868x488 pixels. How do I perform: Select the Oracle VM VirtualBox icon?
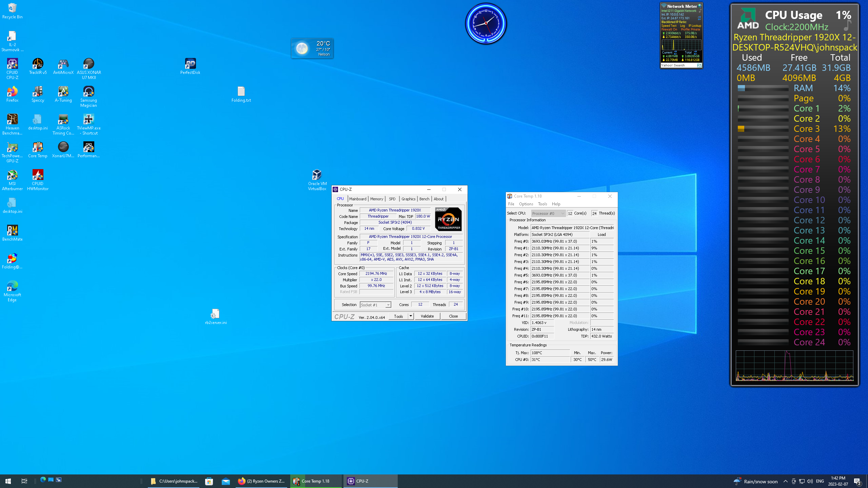coord(317,180)
